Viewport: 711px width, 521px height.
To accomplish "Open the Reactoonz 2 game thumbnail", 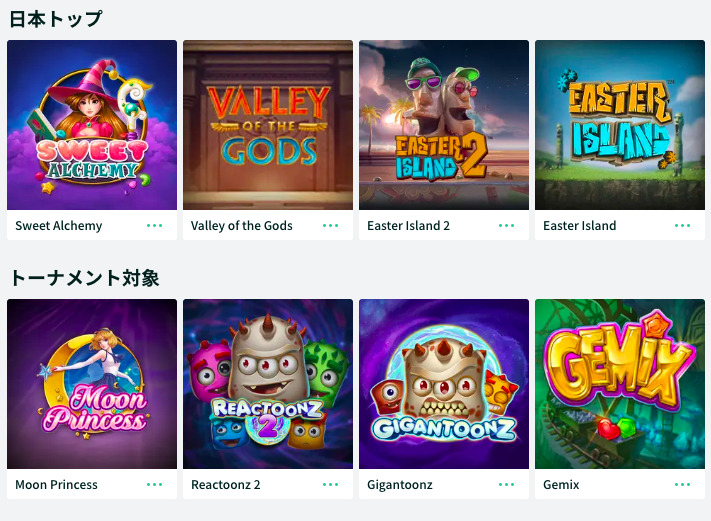I will coord(268,384).
